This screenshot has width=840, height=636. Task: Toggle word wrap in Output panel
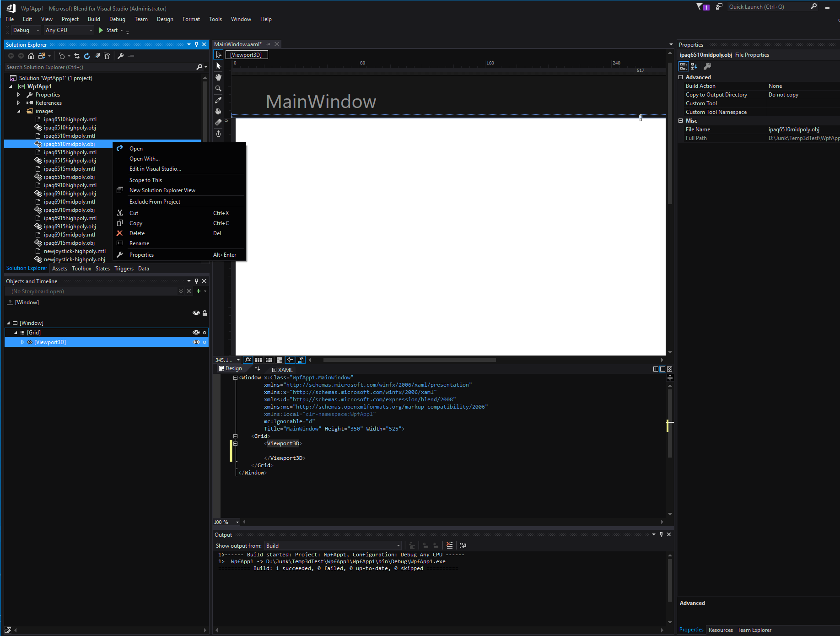point(463,545)
